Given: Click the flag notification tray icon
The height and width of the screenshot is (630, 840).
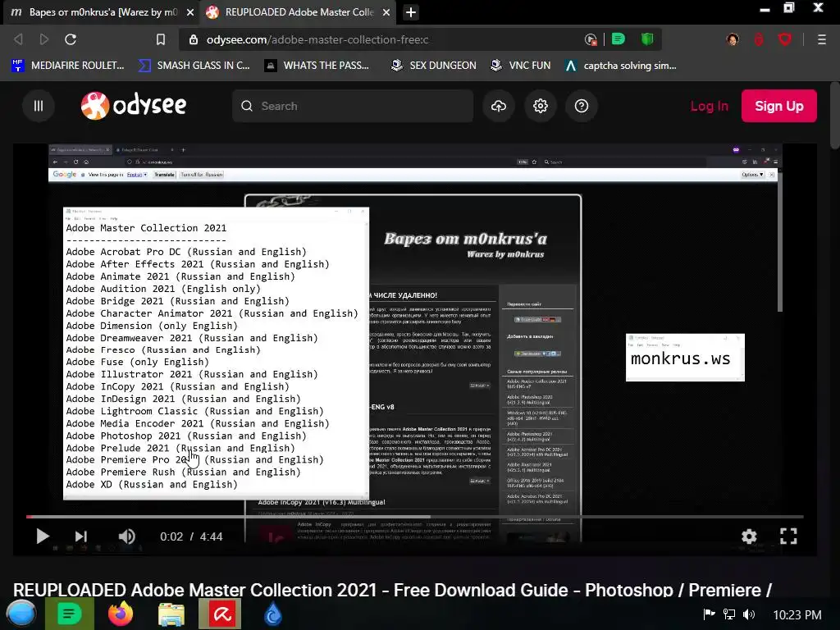Looking at the screenshot, I should coord(710,614).
